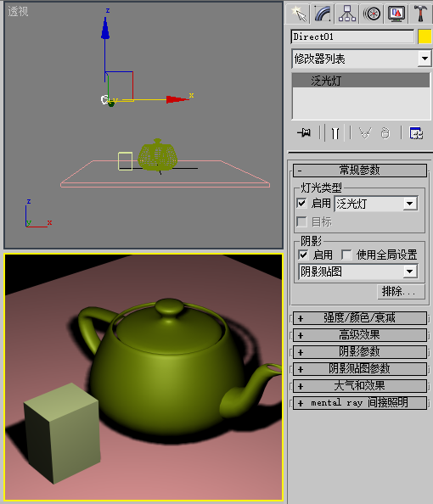Open the 阴影贴图 shadow type dropdown
Screen dimensions: 433x504
(358, 272)
